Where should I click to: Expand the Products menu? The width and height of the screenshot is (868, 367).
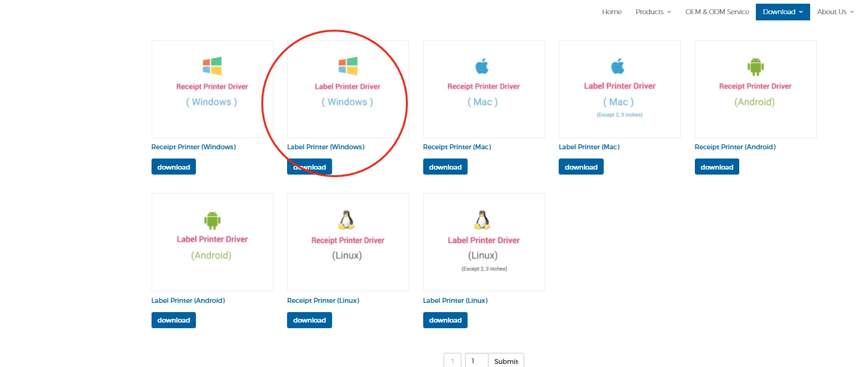653,12
